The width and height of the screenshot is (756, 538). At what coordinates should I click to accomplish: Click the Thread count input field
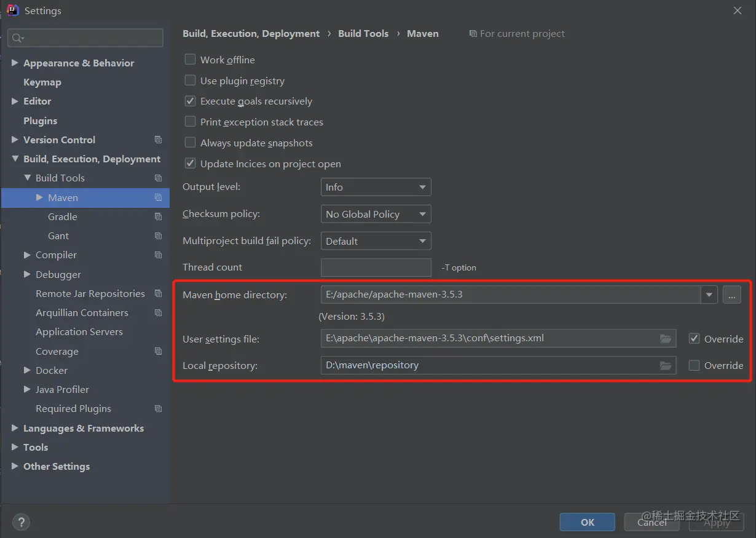[376, 267]
